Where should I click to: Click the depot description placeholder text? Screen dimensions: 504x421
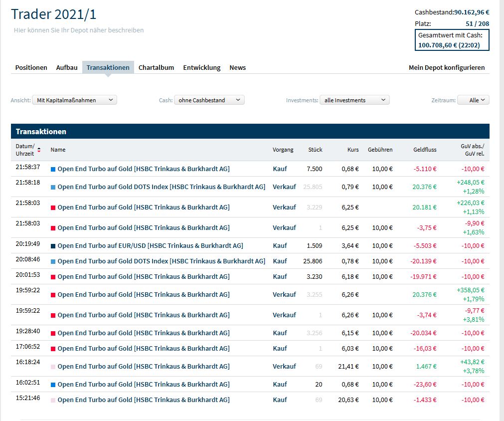tap(79, 30)
